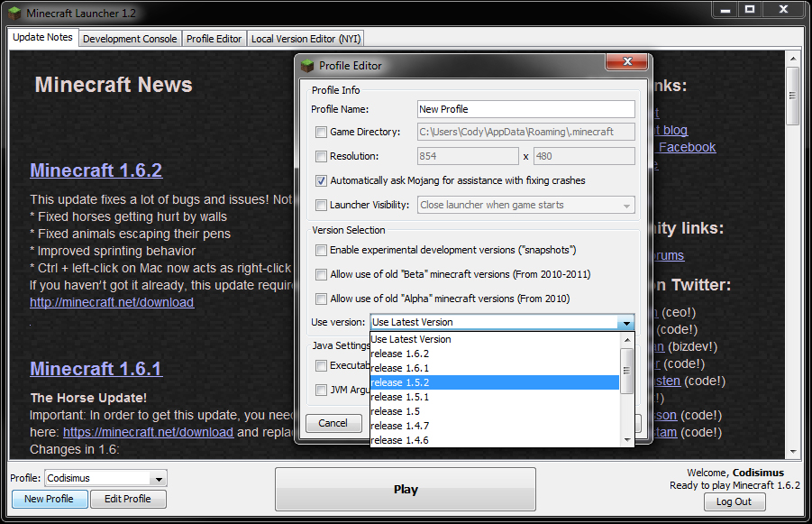Click the New Profile button

pyautogui.click(x=50, y=499)
